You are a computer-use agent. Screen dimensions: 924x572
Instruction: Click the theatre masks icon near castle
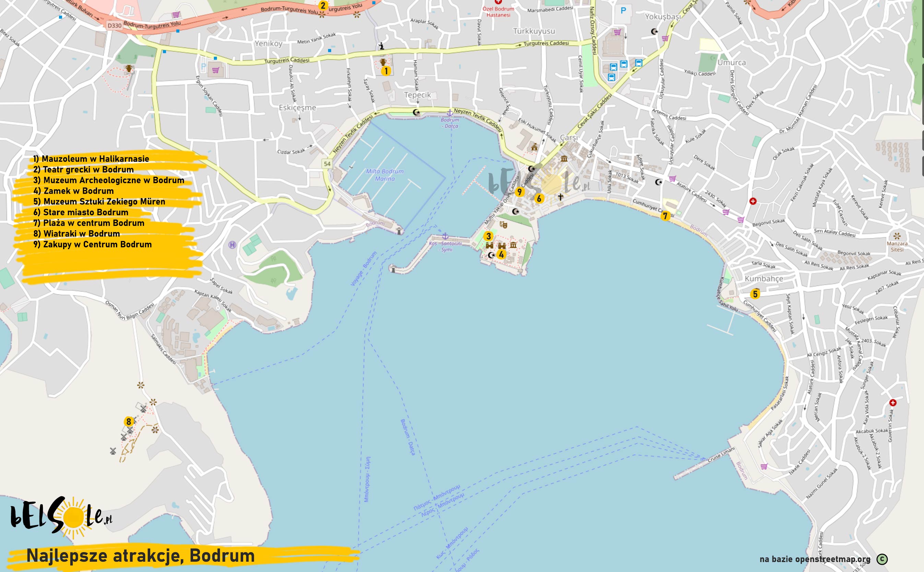[x=503, y=225]
